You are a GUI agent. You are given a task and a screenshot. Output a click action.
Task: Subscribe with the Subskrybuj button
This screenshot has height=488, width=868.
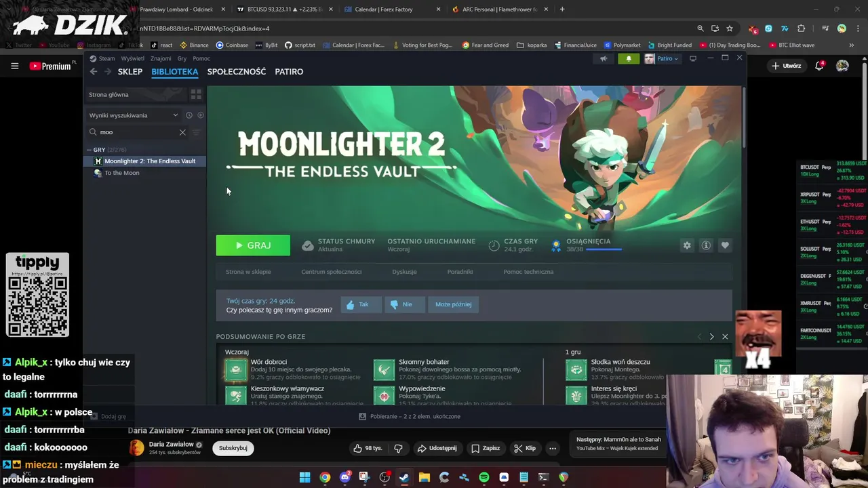pos(233,448)
